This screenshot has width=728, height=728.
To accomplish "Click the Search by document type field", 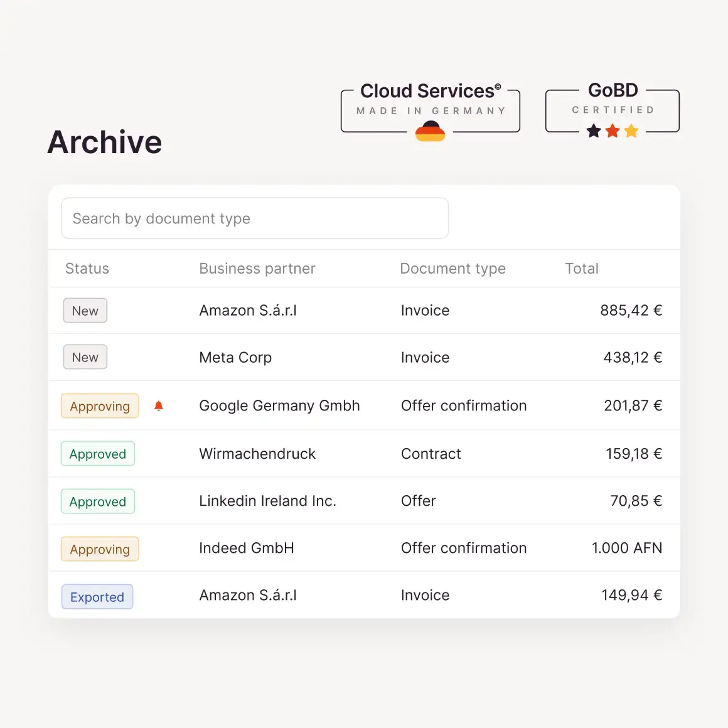I will tap(255, 218).
